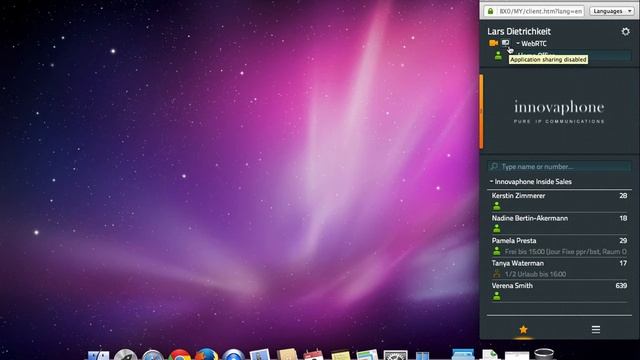
Task: Click the innovaphone logo banner
Action: [x=559, y=111]
